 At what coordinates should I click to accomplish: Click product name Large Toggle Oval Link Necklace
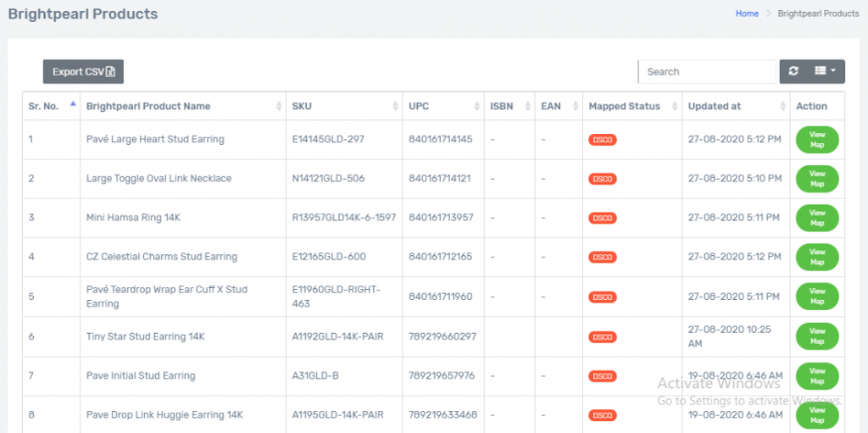pyautogui.click(x=159, y=179)
